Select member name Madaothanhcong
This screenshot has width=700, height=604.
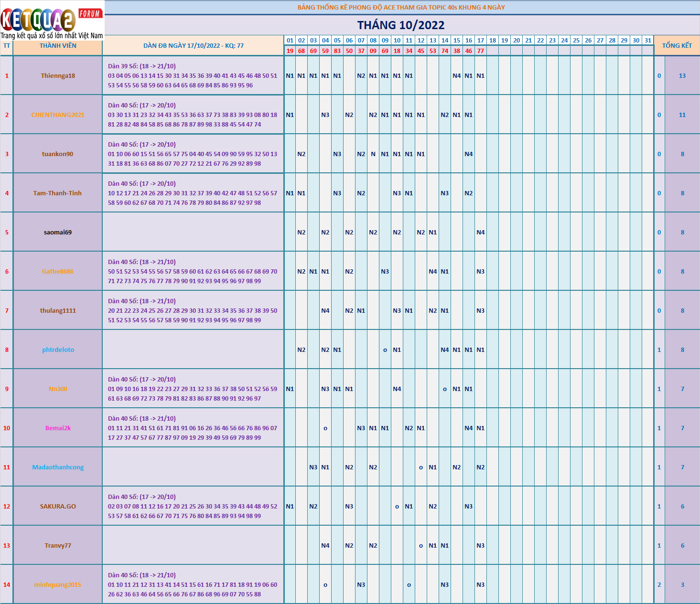(58, 467)
